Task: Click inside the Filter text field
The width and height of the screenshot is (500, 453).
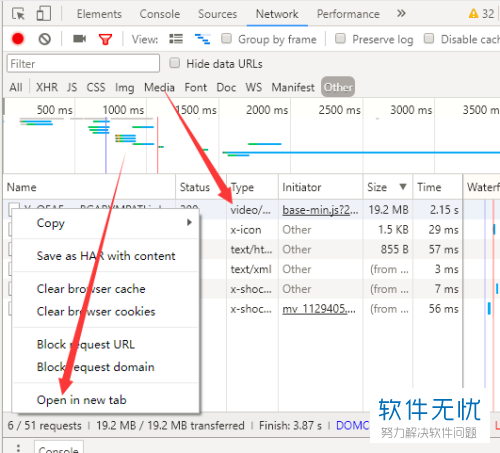Action: 83,63
